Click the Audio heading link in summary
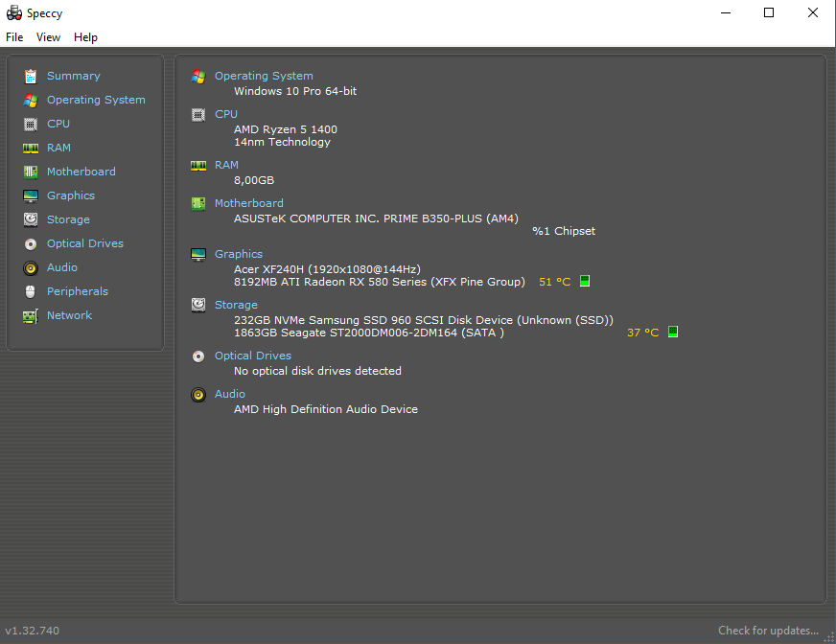Viewport: 836px width, 644px height. (x=230, y=394)
